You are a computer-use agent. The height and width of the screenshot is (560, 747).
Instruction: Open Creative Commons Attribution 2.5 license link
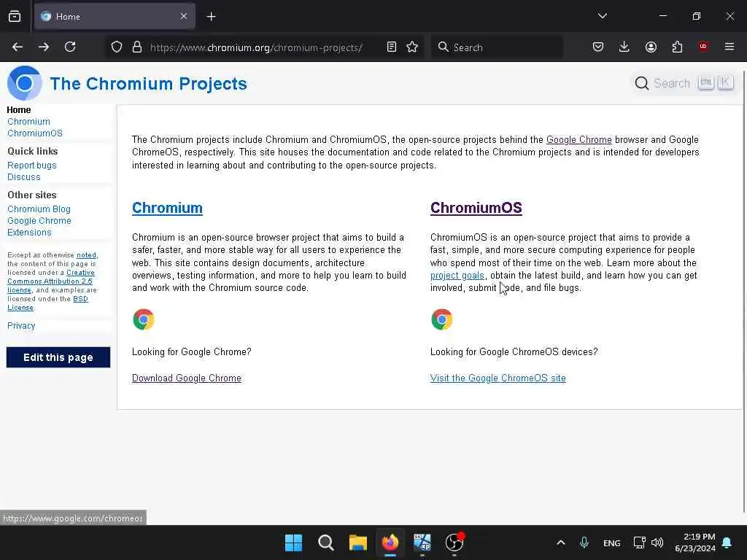click(x=50, y=281)
